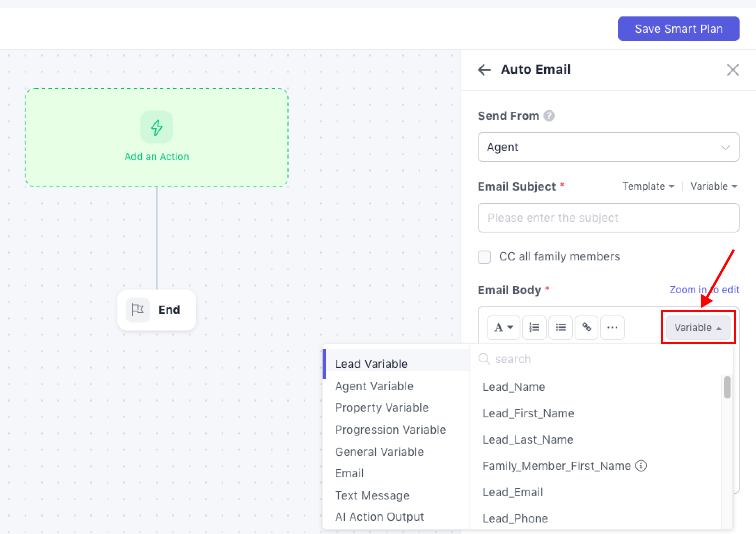This screenshot has width=756, height=534.
Task: Click the Save Smart Plan button
Action: pyautogui.click(x=678, y=29)
